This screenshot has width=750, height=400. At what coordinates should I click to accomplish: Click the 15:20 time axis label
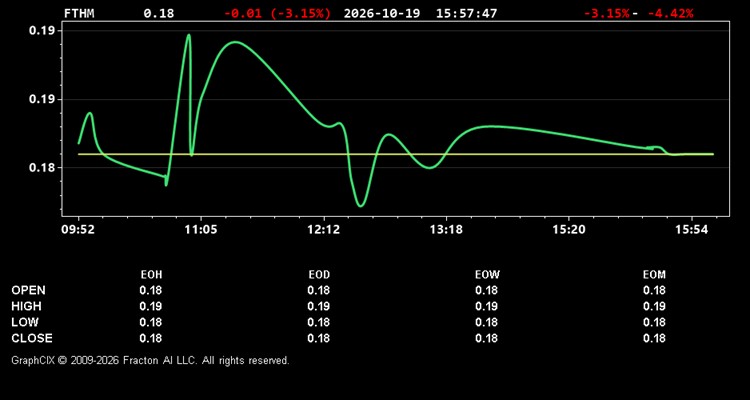pos(569,230)
